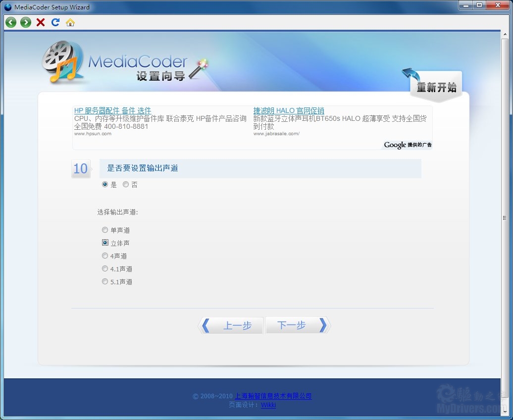The height and width of the screenshot is (420, 513).
Task: Click the MediaCoder Setup Wizard title bar icon
Action: pyautogui.click(x=8, y=7)
